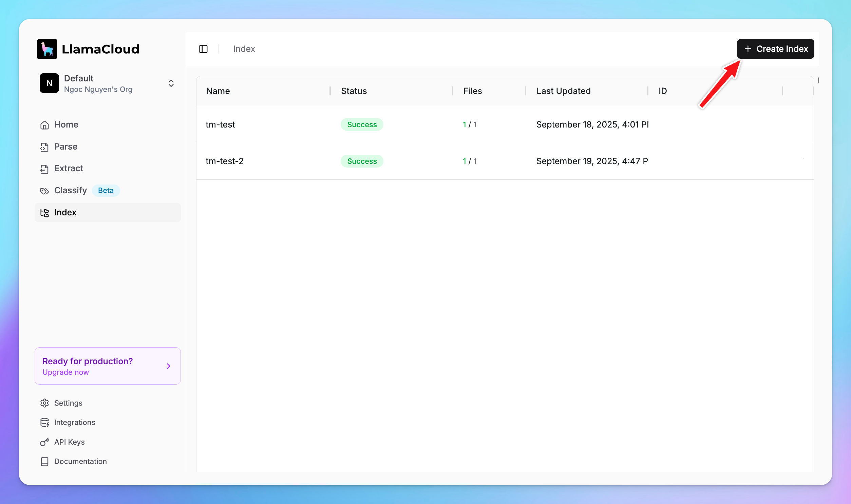851x504 pixels.
Task: Open the N organization avatar selector
Action: [x=49, y=83]
